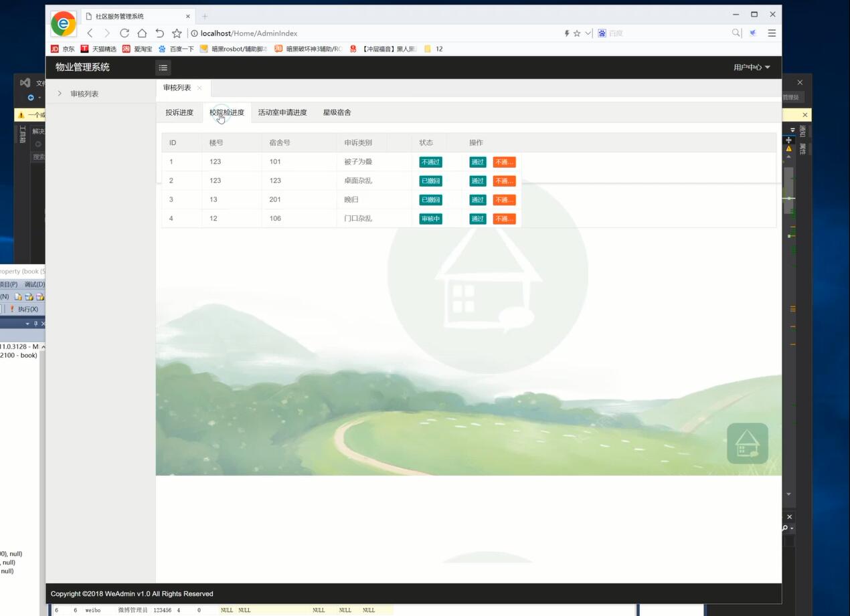Reject the 晚归 entry
The height and width of the screenshot is (616, 850).
pyautogui.click(x=504, y=199)
